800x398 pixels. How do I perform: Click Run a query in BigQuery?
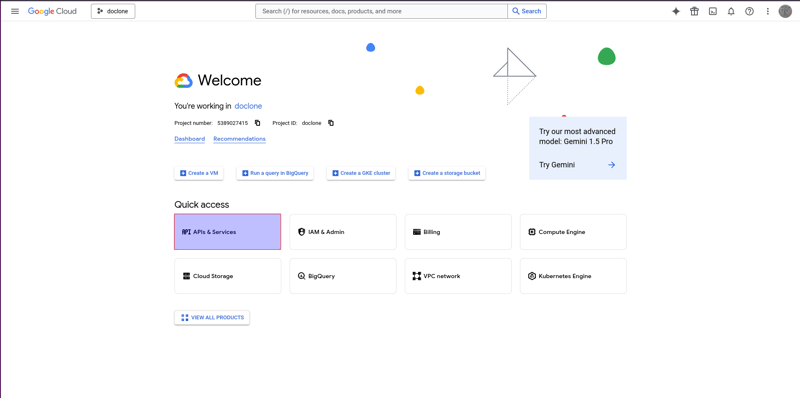click(x=275, y=173)
